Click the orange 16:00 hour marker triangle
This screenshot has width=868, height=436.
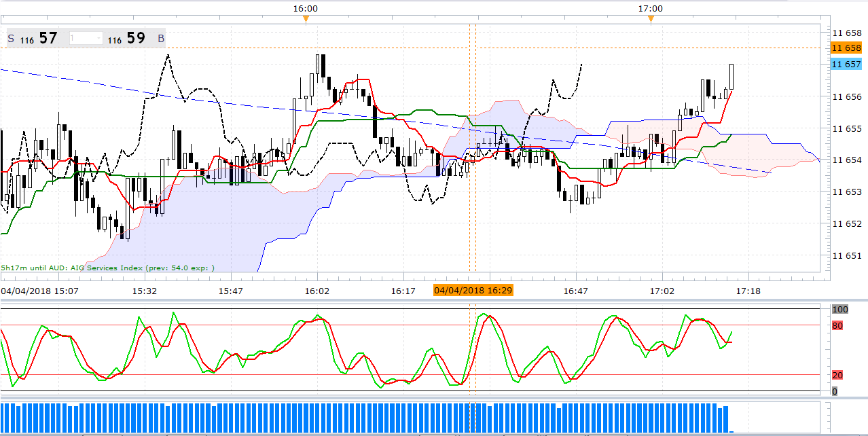[306, 19]
